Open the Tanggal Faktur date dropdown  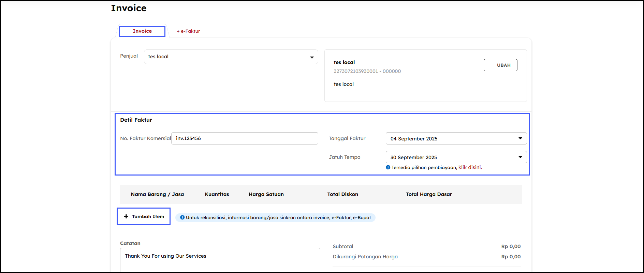click(456, 138)
